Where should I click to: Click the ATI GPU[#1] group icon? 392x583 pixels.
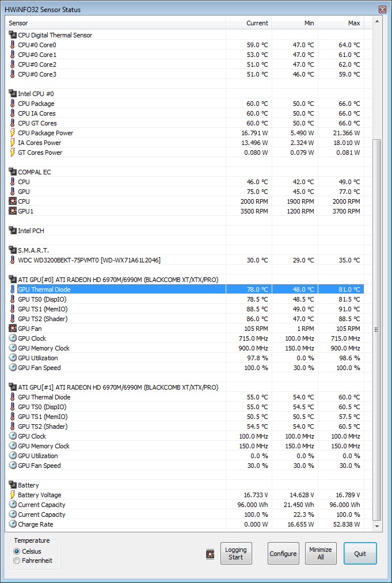pos(13,387)
